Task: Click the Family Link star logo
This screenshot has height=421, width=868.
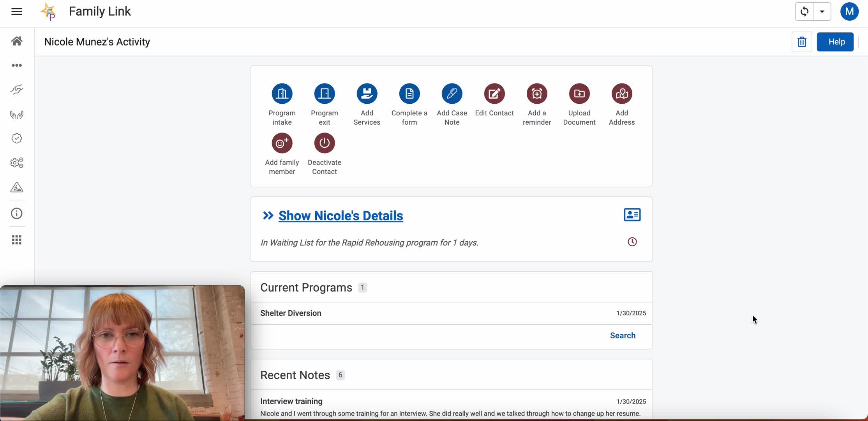Action: click(x=48, y=11)
